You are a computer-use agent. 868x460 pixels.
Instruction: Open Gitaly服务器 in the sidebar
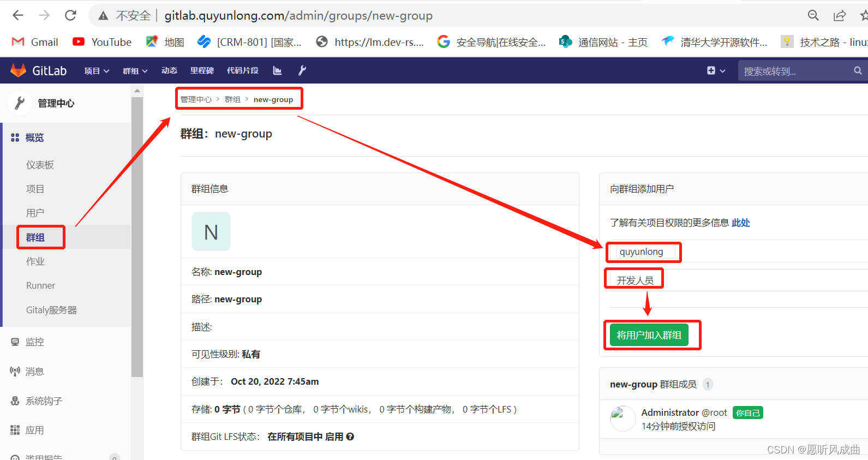tap(51, 310)
